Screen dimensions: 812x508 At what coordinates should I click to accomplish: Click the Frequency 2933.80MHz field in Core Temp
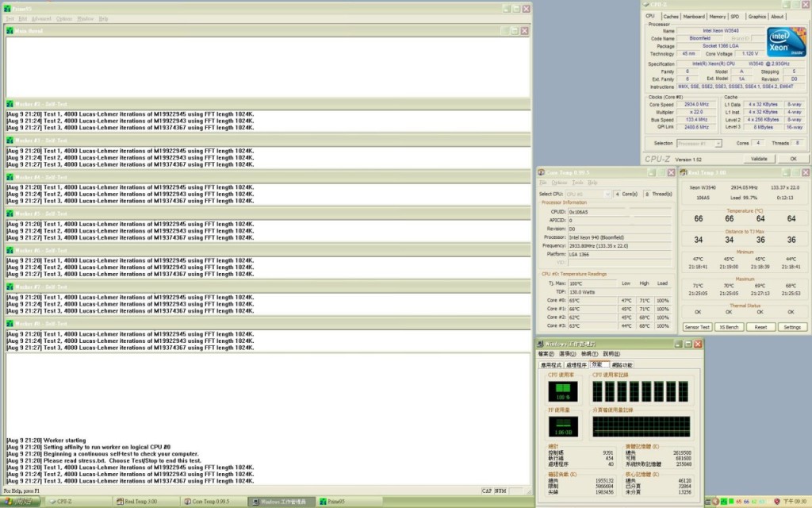tap(619, 246)
